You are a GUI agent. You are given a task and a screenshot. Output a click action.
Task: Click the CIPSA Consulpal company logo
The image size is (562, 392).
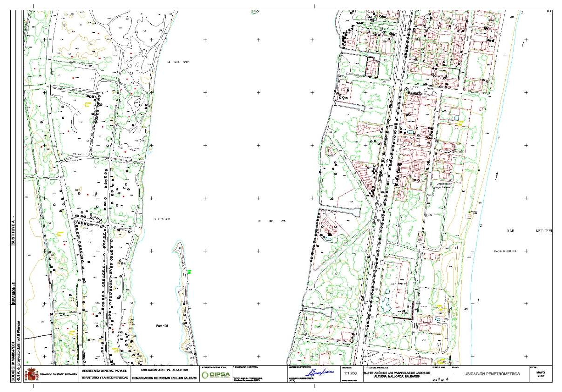coord(216,375)
